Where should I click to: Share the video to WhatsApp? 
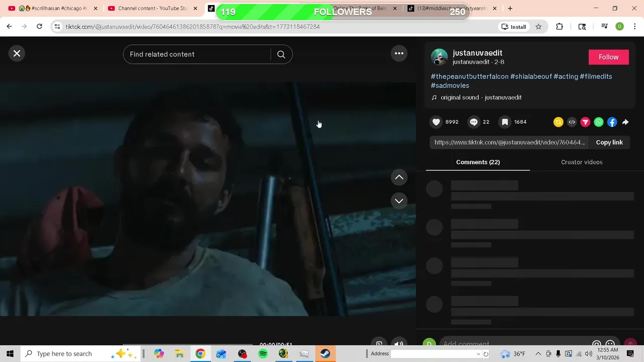click(599, 122)
